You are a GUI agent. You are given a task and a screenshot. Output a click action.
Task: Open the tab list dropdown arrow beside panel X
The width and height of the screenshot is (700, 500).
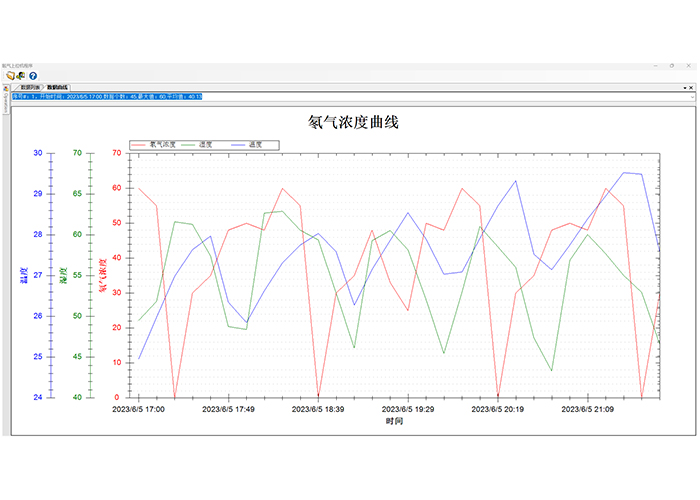pyautogui.click(x=684, y=88)
